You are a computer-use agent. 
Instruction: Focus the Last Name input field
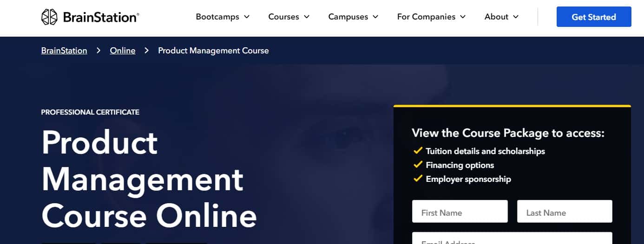pos(565,212)
